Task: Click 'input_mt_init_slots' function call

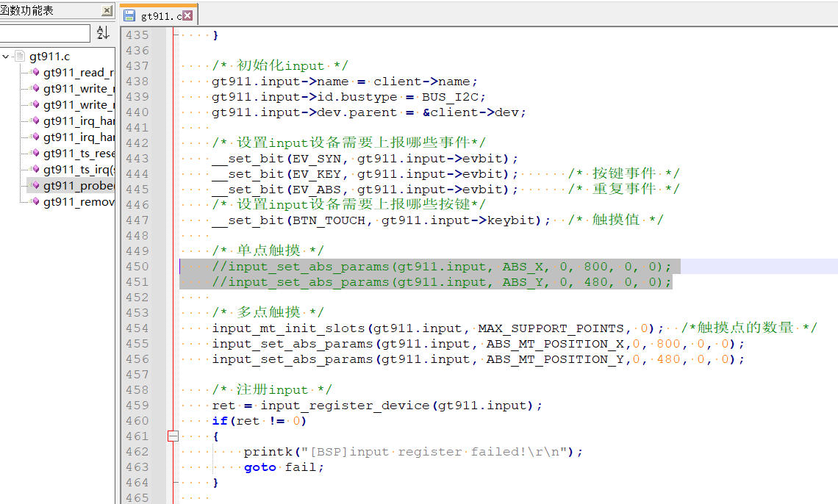Action: (288, 328)
